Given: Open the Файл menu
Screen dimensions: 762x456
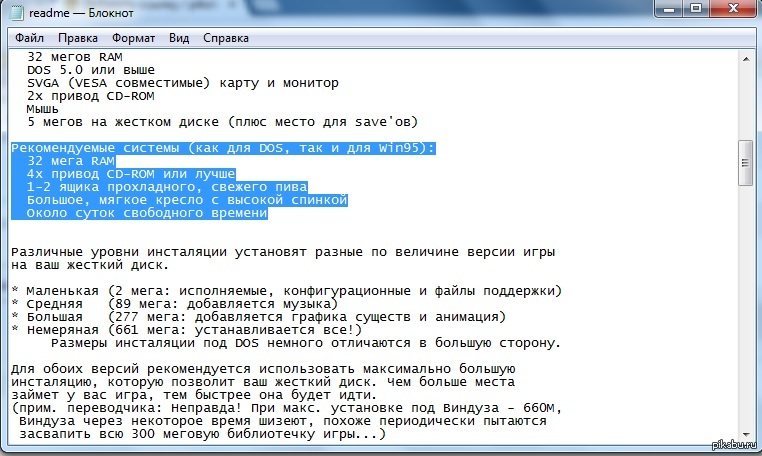Looking at the screenshot, I should coord(29,38).
